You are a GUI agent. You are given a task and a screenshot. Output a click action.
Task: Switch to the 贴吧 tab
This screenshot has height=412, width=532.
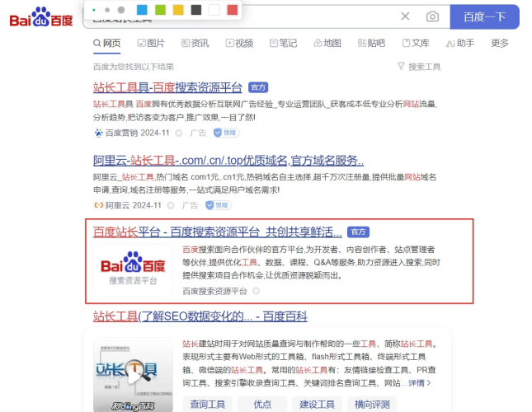tap(371, 43)
